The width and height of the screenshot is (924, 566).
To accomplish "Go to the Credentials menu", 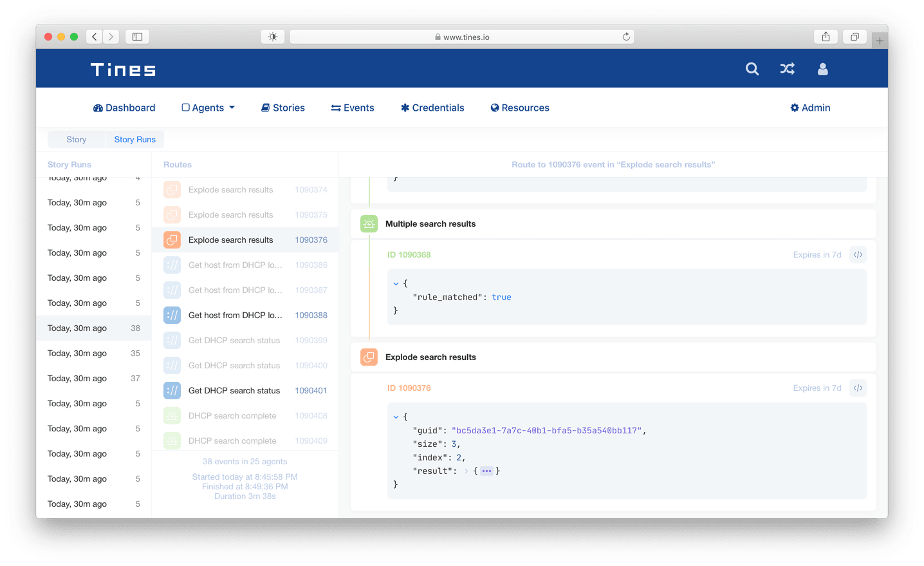I will click(x=432, y=108).
